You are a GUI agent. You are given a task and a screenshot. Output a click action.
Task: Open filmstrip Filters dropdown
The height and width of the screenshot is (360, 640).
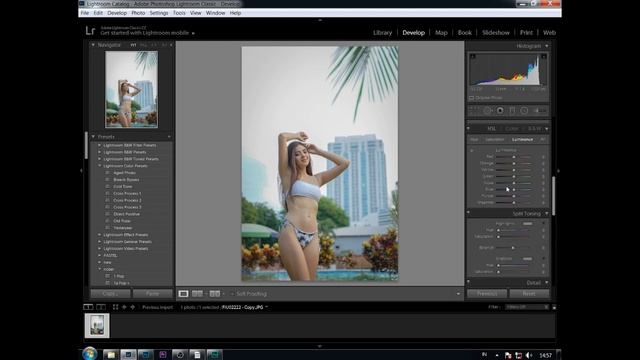pyautogui.click(x=527, y=307)
